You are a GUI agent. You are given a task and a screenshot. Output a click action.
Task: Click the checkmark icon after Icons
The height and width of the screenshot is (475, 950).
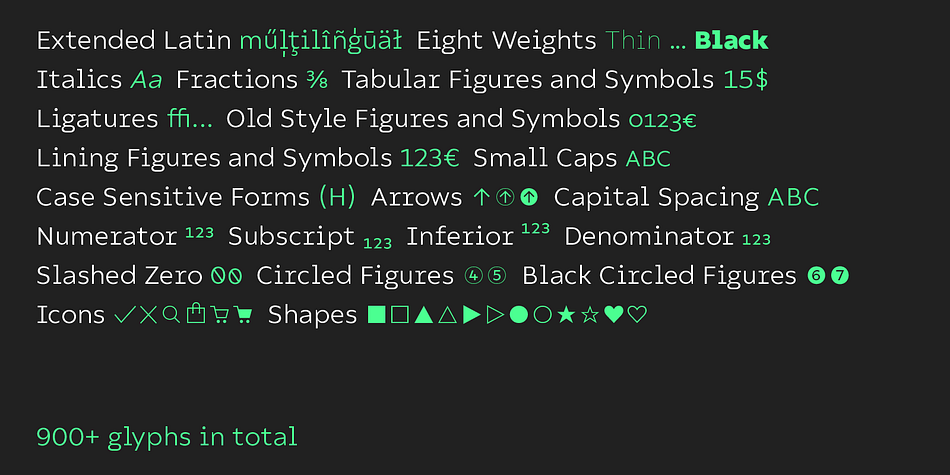[x=125, y=315]
